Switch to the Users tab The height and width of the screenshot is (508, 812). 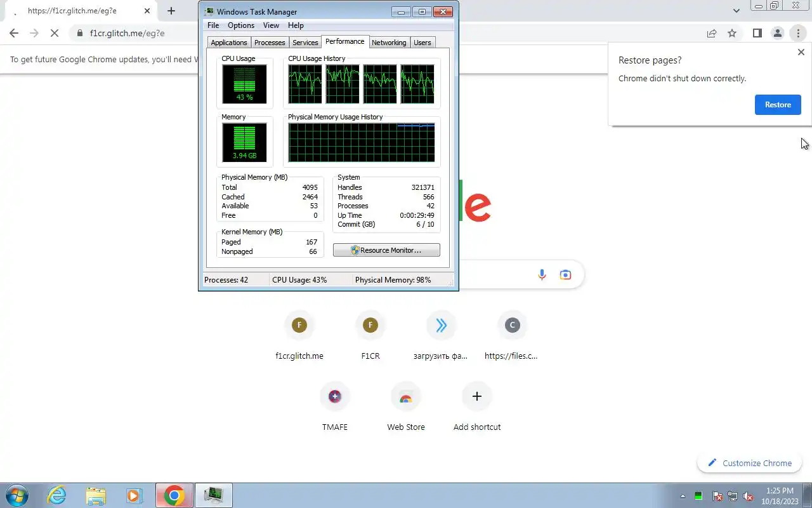(x=422, y=43)
